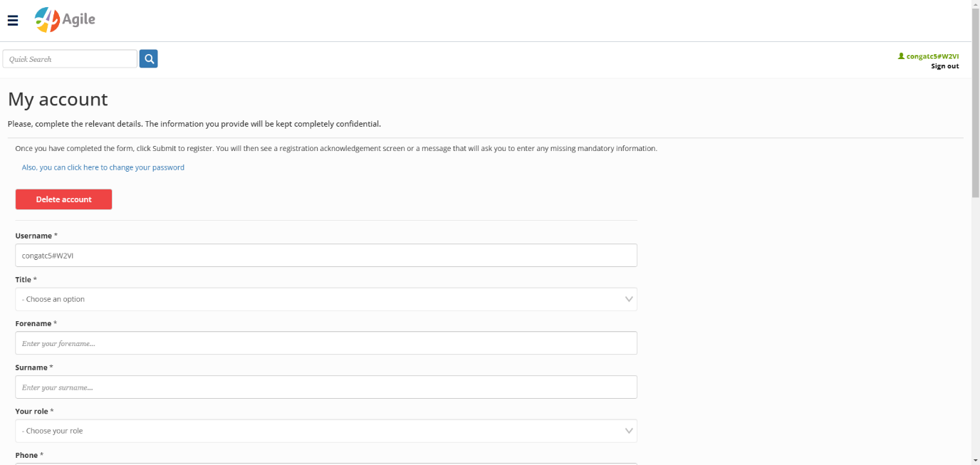
Task: Click the scrollbar down arrow
Action: (x=976, y=460)
